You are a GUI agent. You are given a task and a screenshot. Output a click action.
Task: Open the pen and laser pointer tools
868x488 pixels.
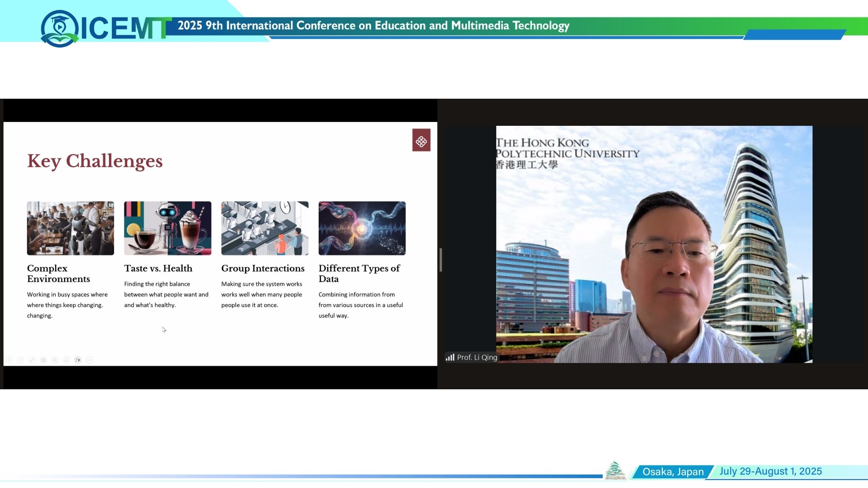coord(32,360)
